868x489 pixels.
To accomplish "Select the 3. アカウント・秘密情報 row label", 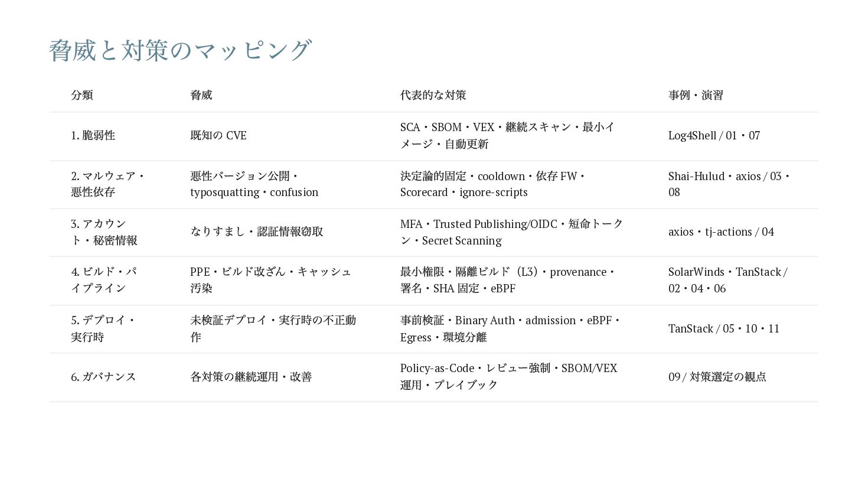I will coord(104,232).
